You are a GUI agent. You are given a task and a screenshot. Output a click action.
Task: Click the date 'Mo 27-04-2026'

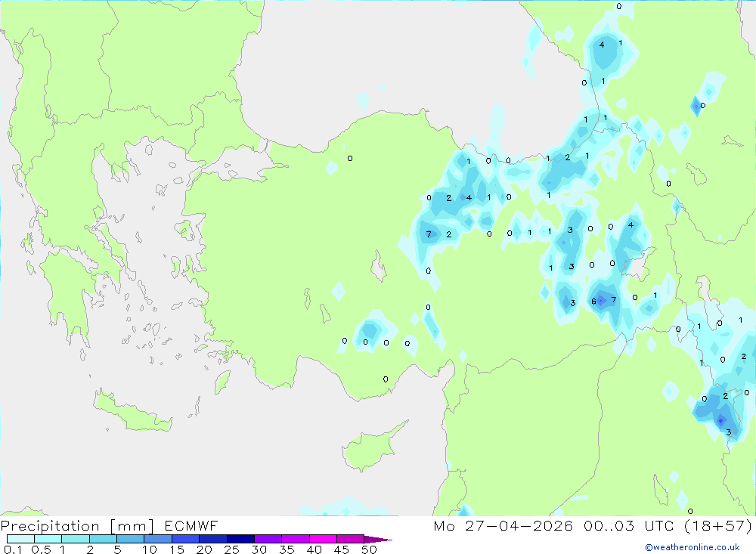coord(503,525)
